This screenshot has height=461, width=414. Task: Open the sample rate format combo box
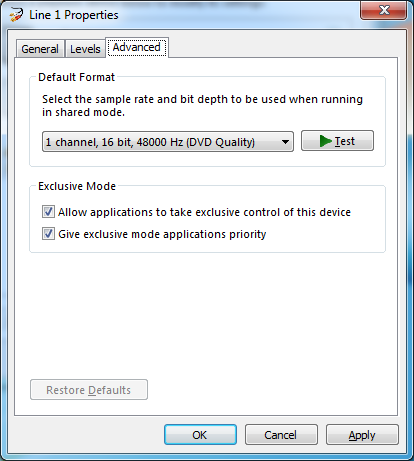[x=168, y=142]
